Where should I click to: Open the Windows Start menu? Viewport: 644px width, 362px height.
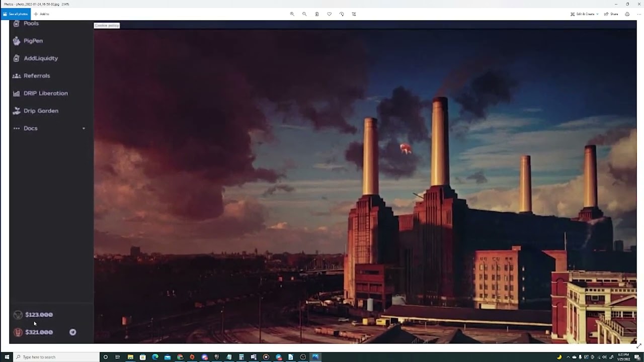click(7, 357)
